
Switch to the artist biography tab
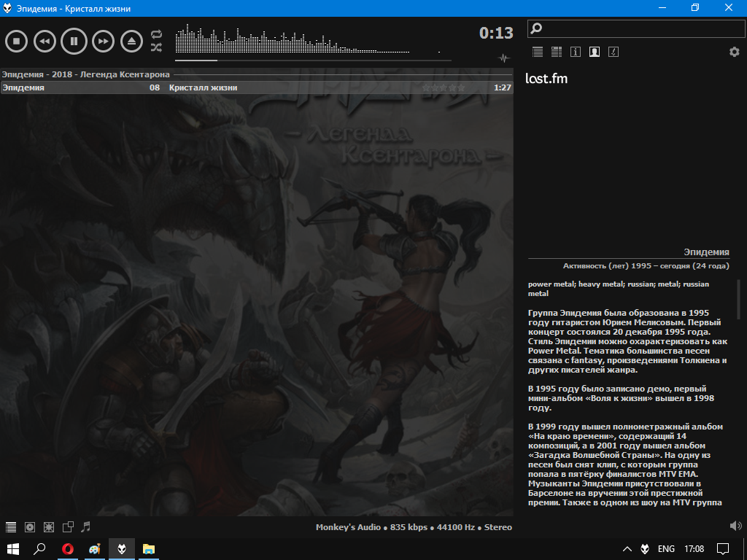595,52
